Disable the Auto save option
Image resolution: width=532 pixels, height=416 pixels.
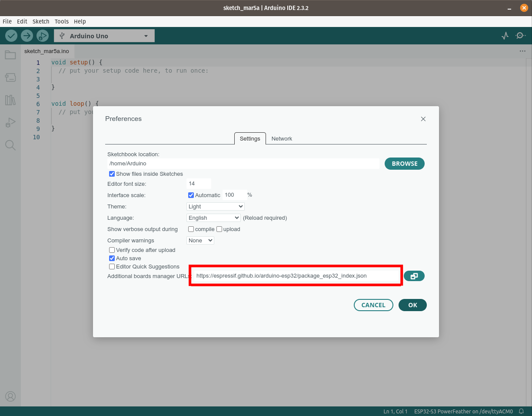coord(112,258)
